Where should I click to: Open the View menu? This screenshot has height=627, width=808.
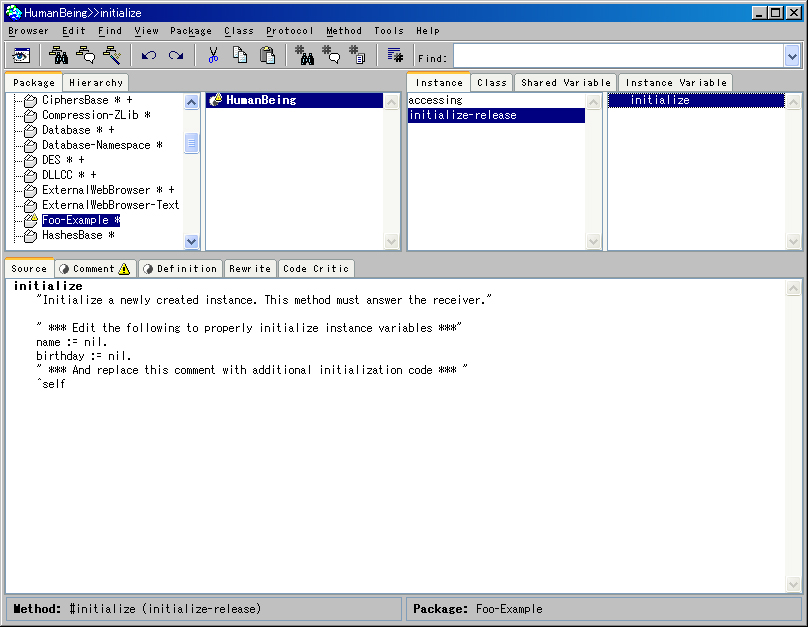pyautogui.click(x=146, y=31)
